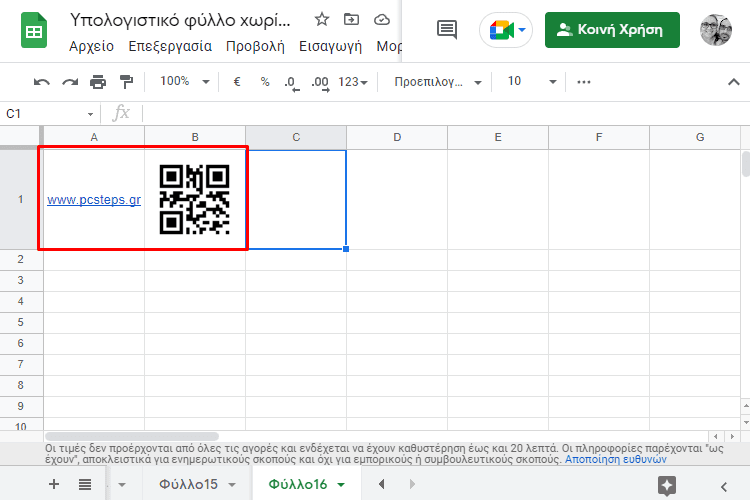The height and width of the screenshot is (500, 750).
Task: Undo the last action
Action: click(42, 82)
